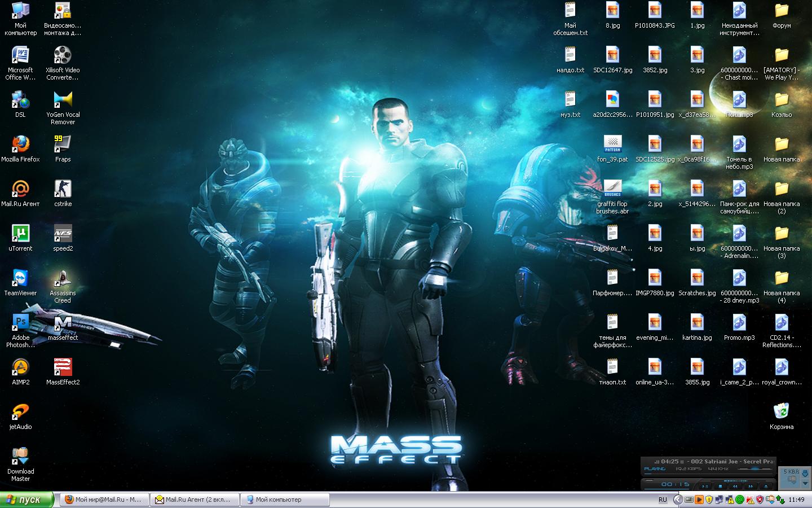Open the Видеосамо... монтажа shortcut
This screenshot has height=508, width=812.
(x=63, y=19)
